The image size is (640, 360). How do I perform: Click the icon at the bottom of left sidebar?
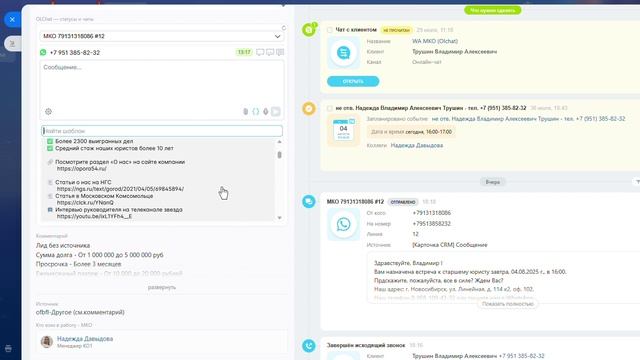[8, 348]
